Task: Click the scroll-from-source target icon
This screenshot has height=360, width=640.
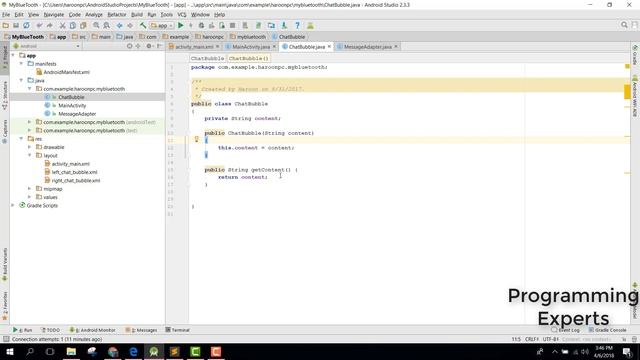Action: (129, 46)
